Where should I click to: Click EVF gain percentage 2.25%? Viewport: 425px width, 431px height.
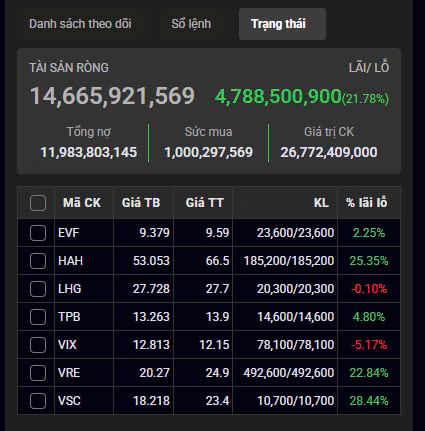tap(369, 233)
